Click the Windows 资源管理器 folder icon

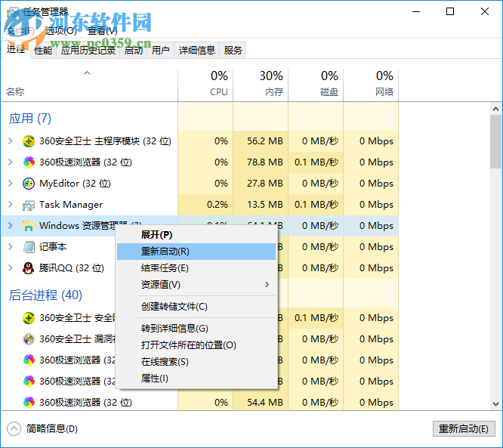pos(29,226)
